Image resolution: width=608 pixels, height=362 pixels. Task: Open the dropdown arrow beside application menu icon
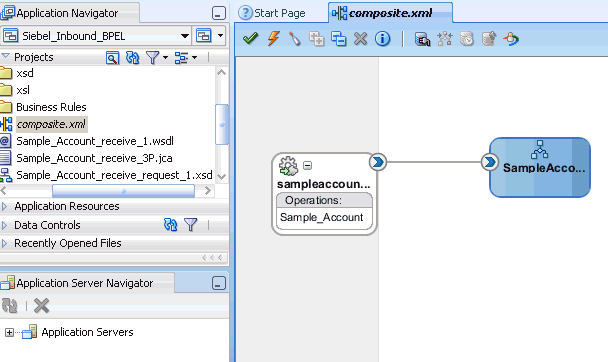point(220,36)
